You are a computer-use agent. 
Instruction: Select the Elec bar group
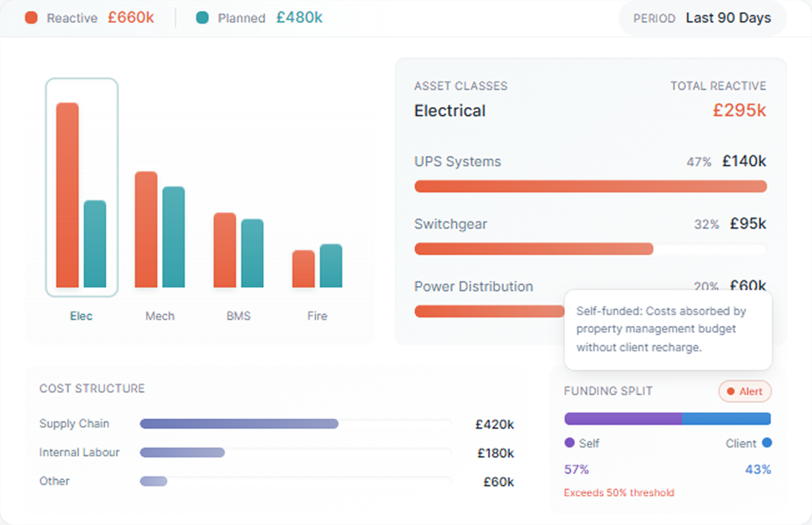tap(81, 187)
